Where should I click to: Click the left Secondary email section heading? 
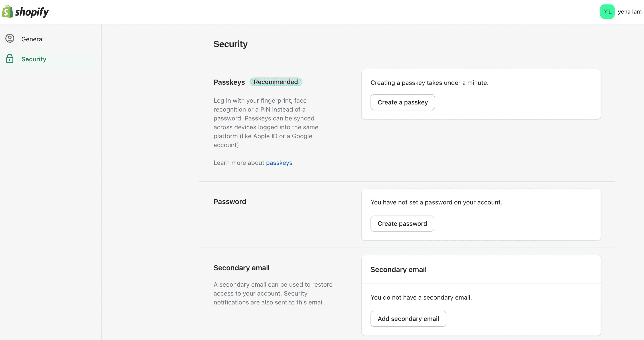tap(241, 268)
